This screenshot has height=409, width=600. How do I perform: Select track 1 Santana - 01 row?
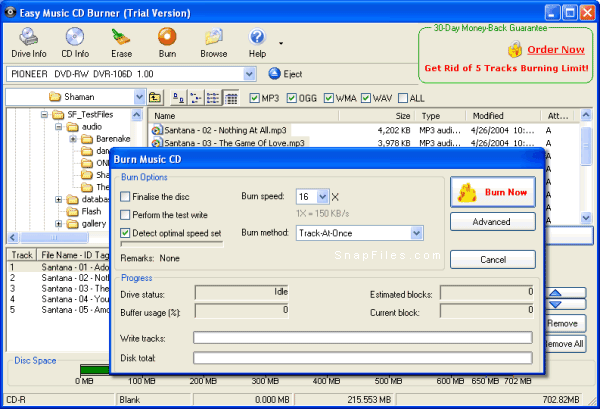point(59,267)
